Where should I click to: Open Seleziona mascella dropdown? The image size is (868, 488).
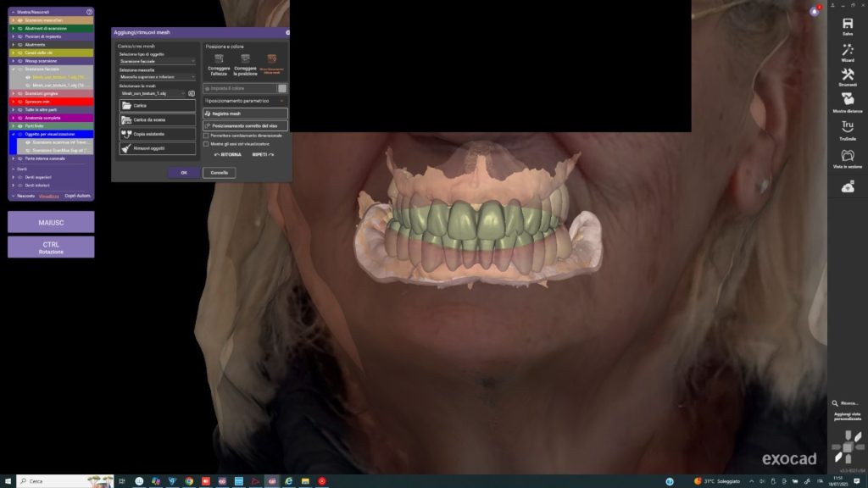158,76
